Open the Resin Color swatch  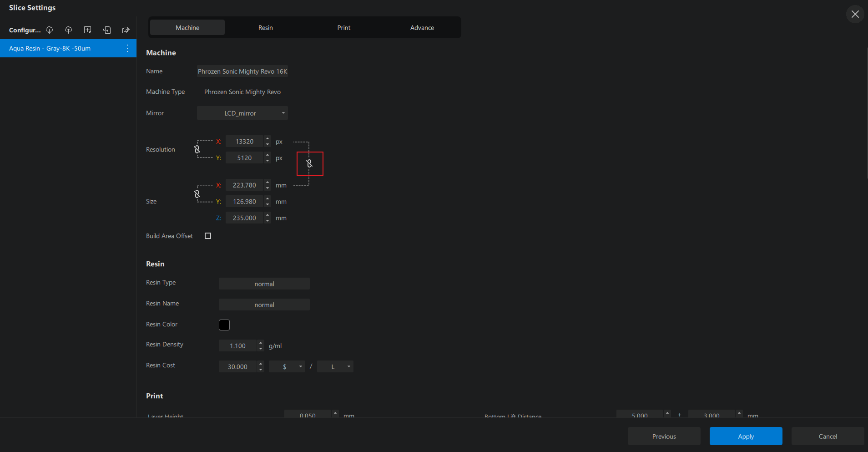(x=224, y=325)
